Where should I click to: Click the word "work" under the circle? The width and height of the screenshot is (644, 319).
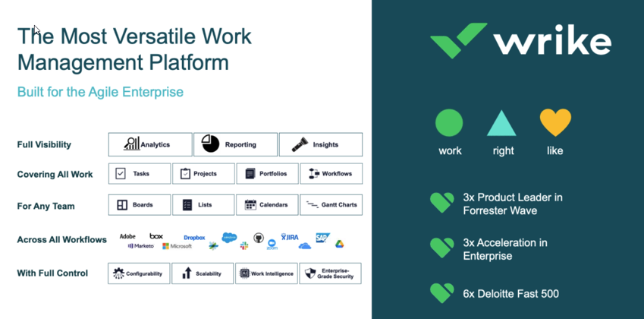pos(450,151)
